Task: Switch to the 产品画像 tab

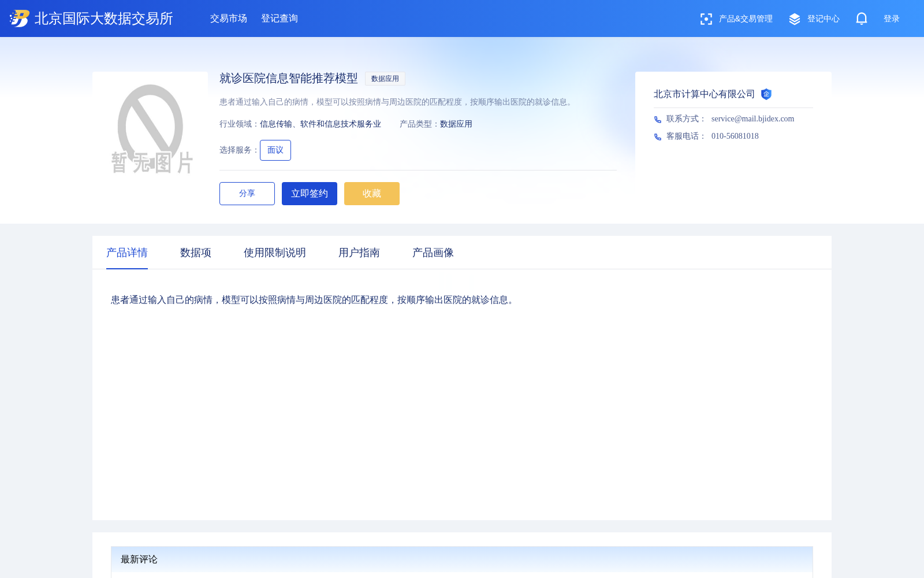Action: point(433,253)
